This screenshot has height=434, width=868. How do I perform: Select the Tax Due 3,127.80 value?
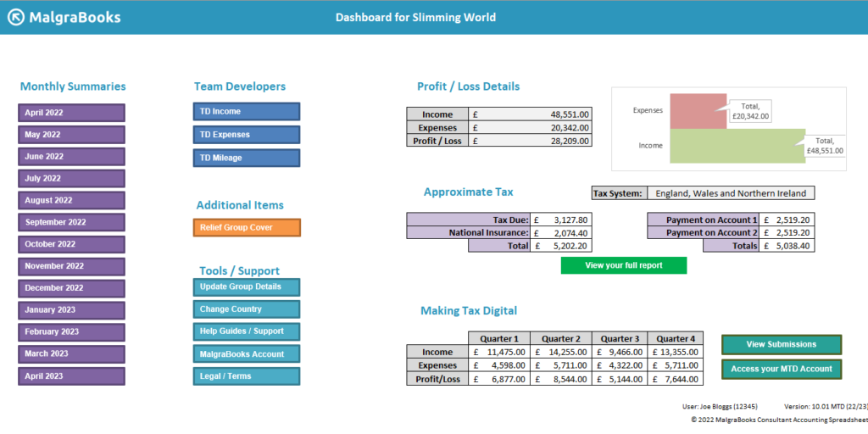coord(561,220)
